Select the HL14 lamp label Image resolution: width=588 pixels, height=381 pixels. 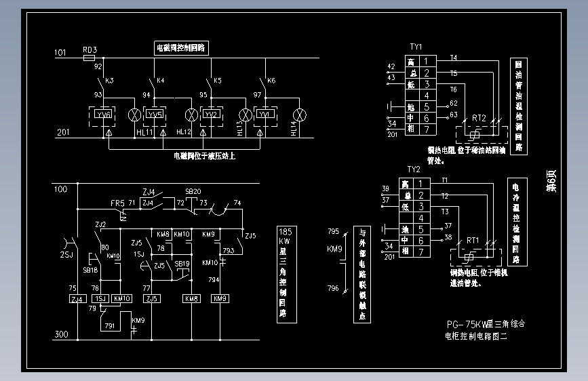[294, 128]
